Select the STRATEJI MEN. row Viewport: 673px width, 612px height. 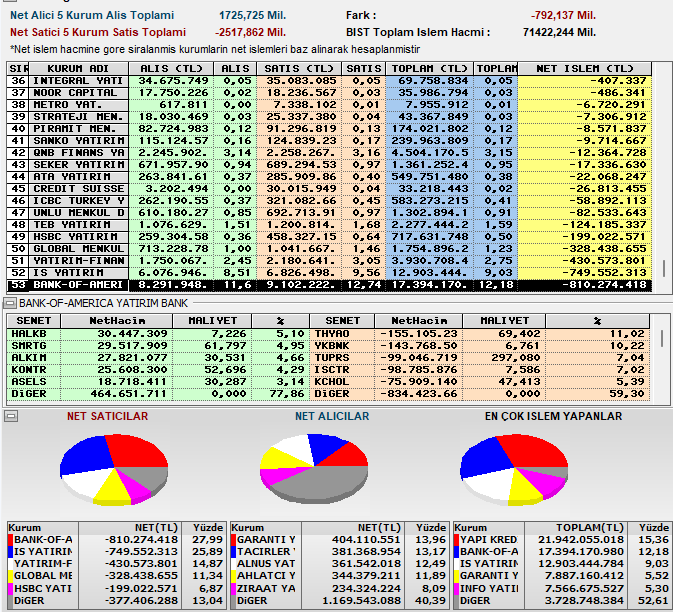pyautogui.click(x=329, y=117)
